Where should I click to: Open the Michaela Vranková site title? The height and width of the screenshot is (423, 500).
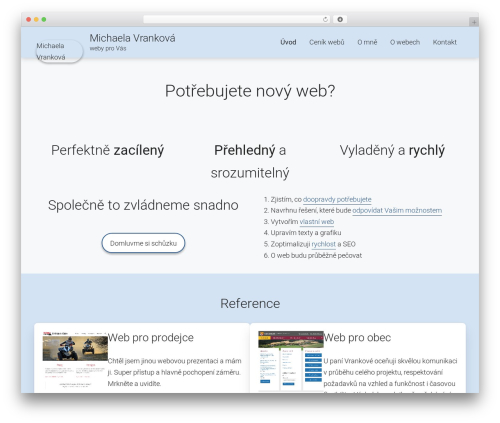[132, 38]
